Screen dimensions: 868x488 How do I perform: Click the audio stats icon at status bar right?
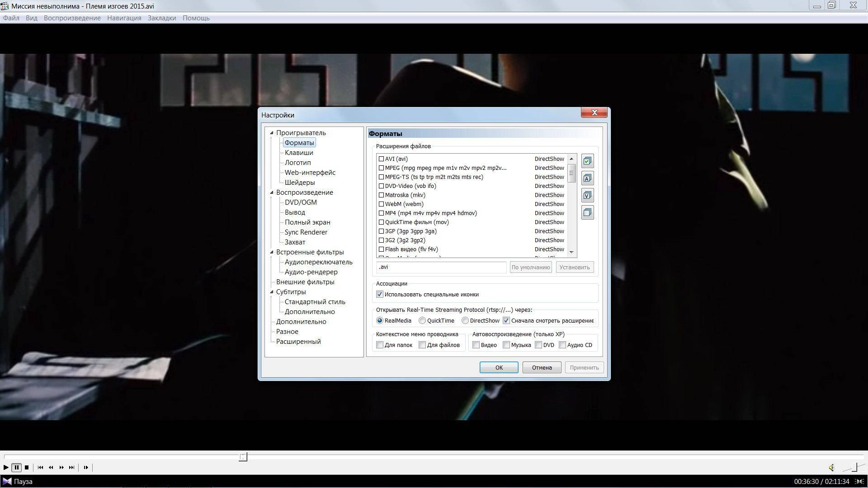(x=860, y=482)
